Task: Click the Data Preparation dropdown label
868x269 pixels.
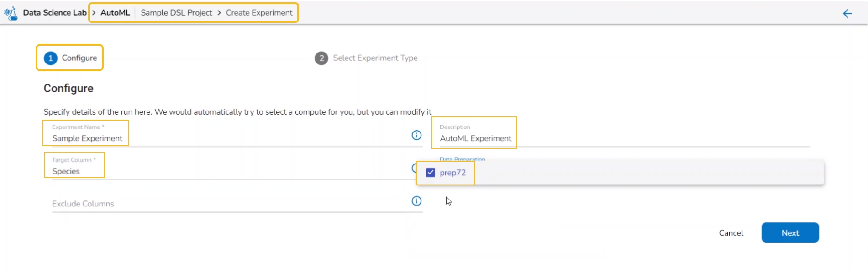Action: [462, 159]
